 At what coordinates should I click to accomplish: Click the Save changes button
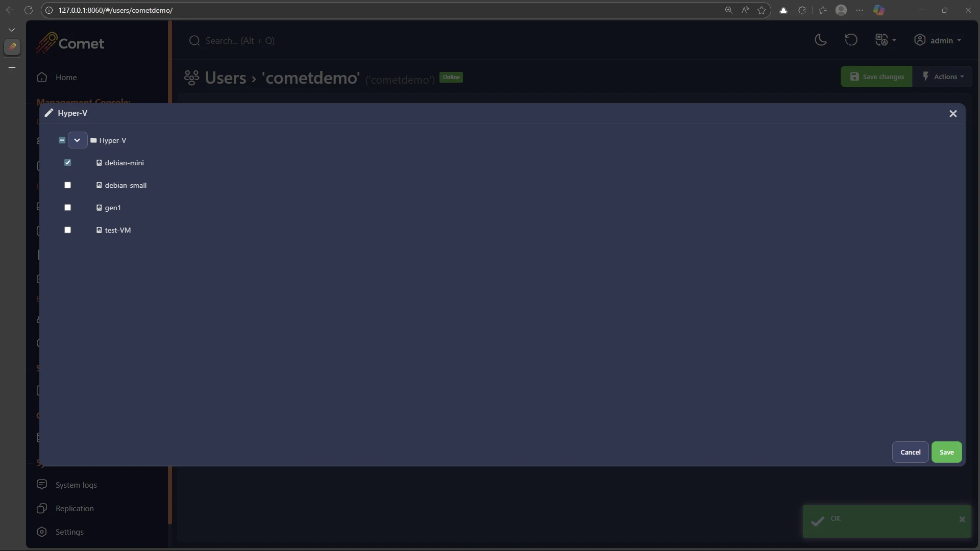click(876, 77)
